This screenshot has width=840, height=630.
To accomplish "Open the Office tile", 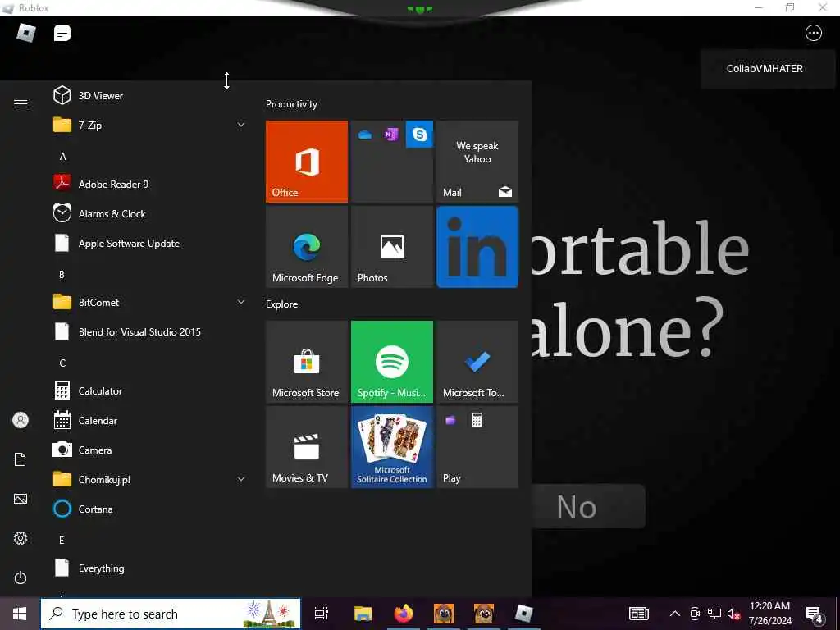I will click(x=307, y=162).
